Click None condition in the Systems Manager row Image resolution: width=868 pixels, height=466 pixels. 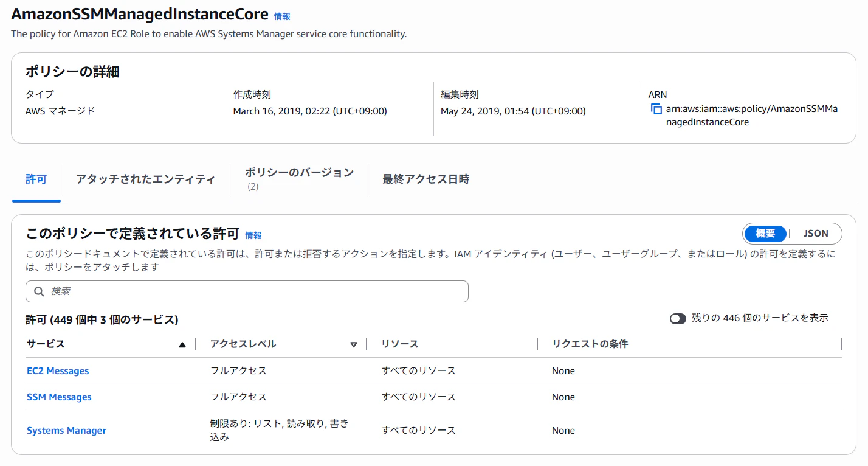[563, 431]
